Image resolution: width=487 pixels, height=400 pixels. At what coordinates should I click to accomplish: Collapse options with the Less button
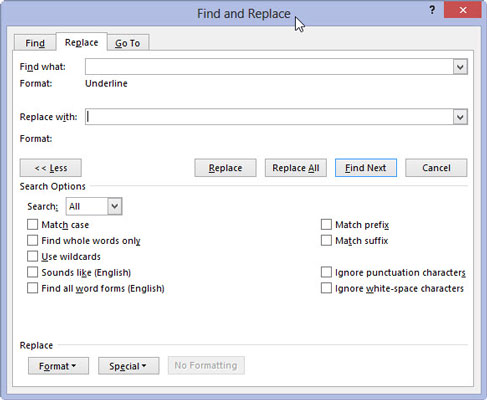tap(51, 168)
